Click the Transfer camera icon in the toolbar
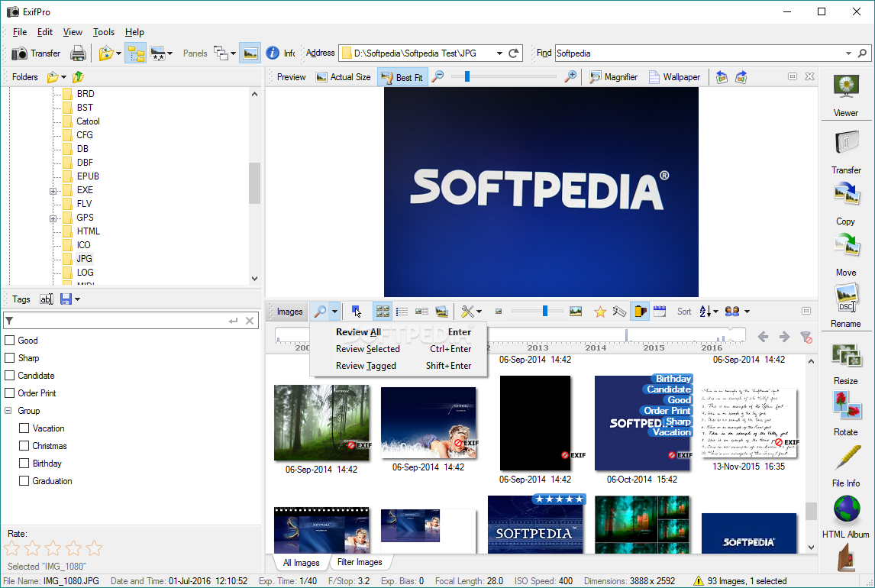The image size is (875, 588). [20, 53]
